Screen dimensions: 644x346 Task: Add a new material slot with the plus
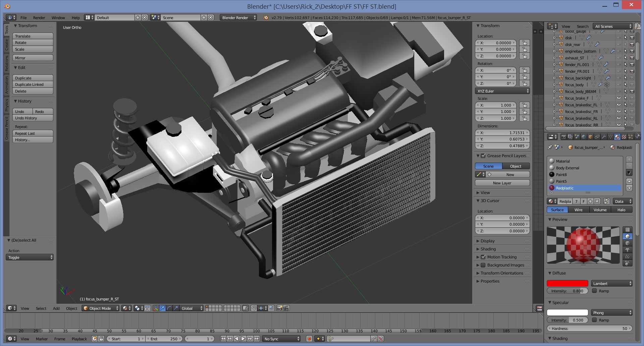tap(629, 159)
